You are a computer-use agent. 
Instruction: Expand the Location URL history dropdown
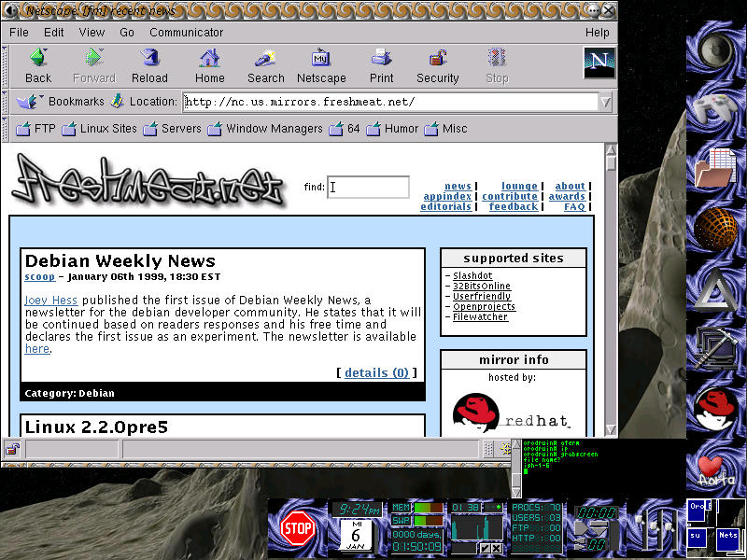(x=605, y=102)
